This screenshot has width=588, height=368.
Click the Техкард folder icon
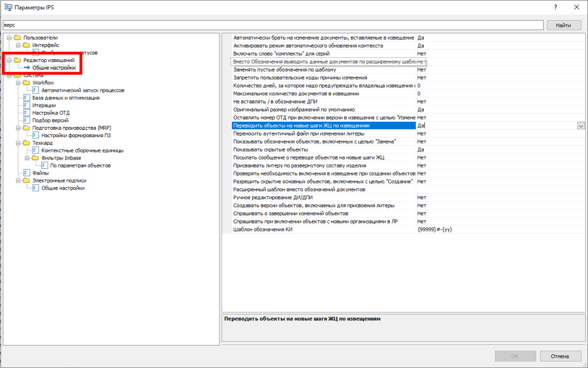tap(26, 142)
